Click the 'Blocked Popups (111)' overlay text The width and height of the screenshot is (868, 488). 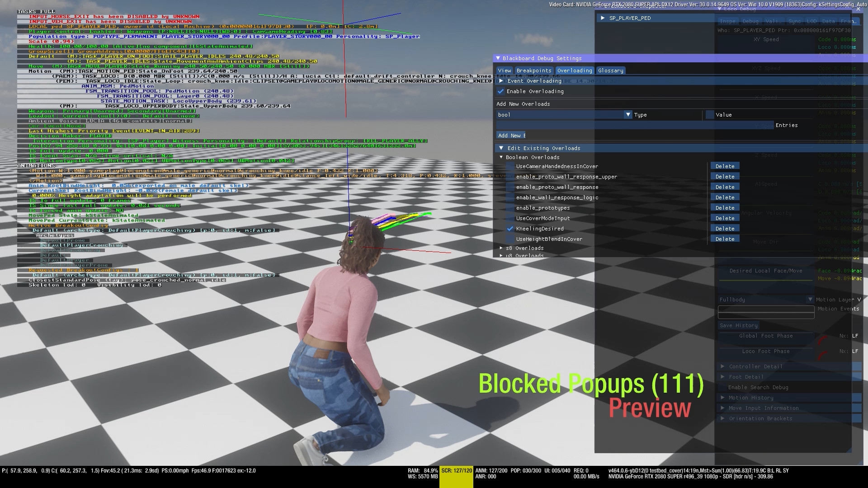[x=591, y=384]
